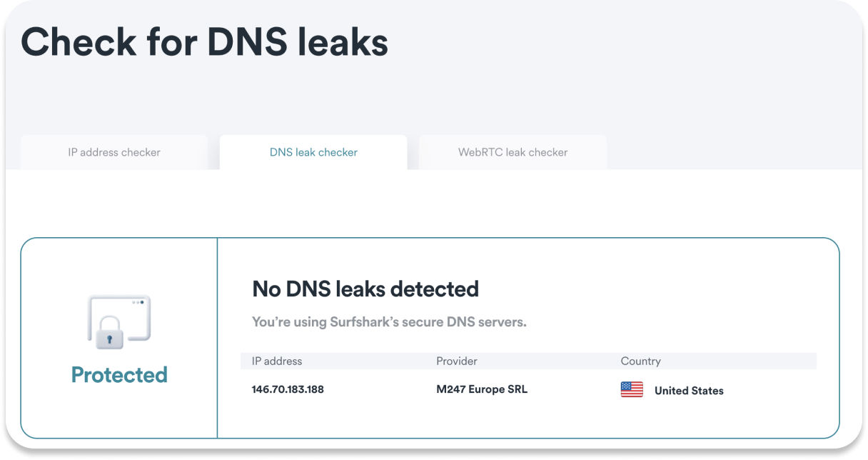Click the Provider column header
868x460 pixels.
(457, 361)
